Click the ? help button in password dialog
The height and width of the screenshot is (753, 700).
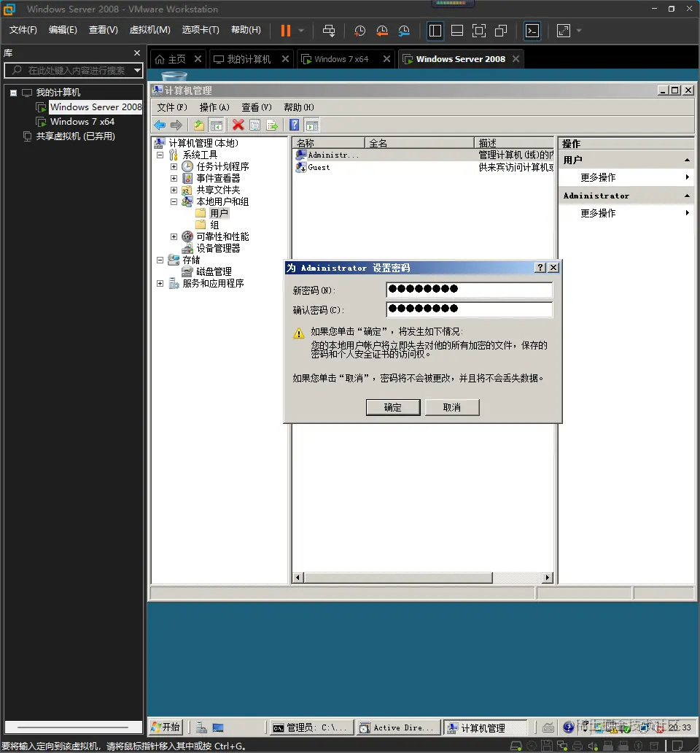coord(540,268)
